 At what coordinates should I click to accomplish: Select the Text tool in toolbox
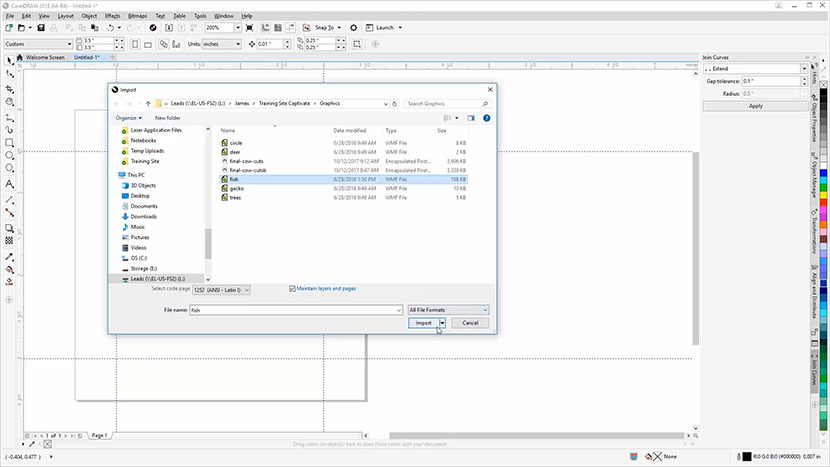[9, 184]
